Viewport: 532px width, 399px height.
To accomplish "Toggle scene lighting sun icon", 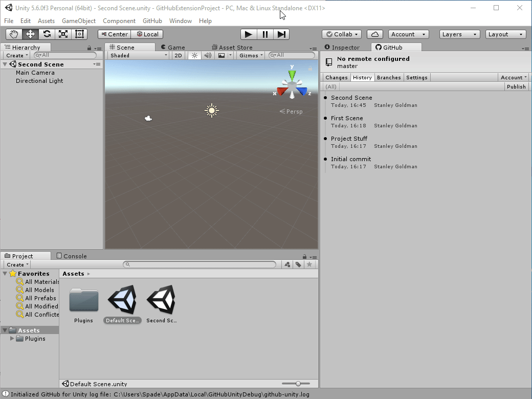I will pyautogui.click(x=194, y=55).
